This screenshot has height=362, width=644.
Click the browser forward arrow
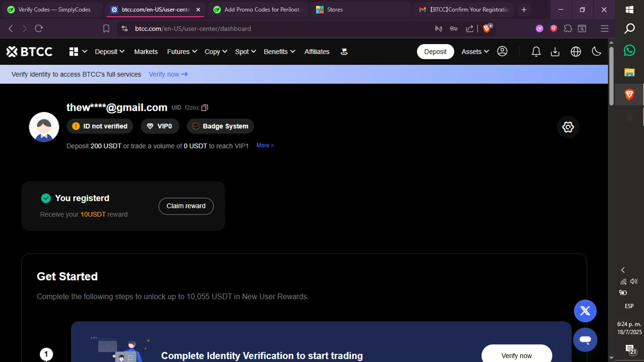tap(24, 29)
